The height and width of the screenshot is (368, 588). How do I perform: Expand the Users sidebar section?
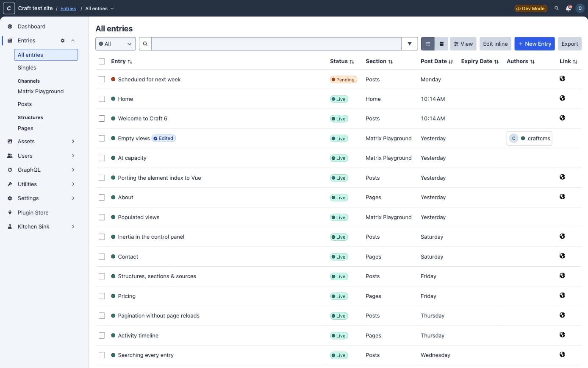tap(73, 156)
